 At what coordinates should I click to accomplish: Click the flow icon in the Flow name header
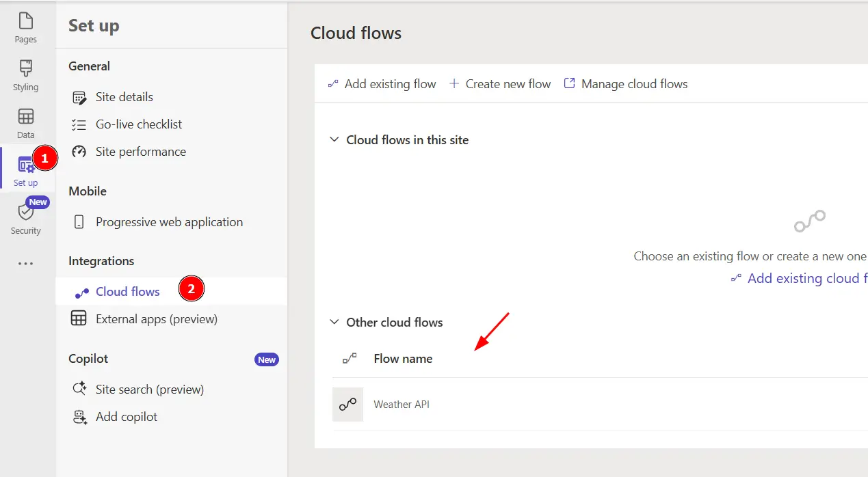[x=350, y=358]
